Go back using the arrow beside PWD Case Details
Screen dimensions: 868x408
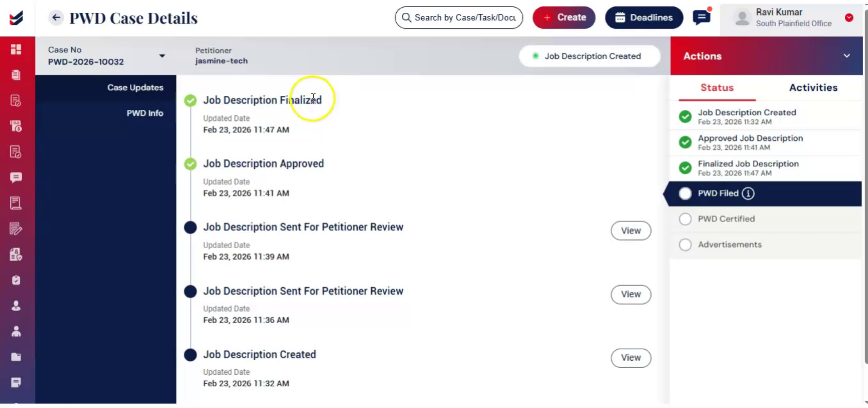click(56, 17)
